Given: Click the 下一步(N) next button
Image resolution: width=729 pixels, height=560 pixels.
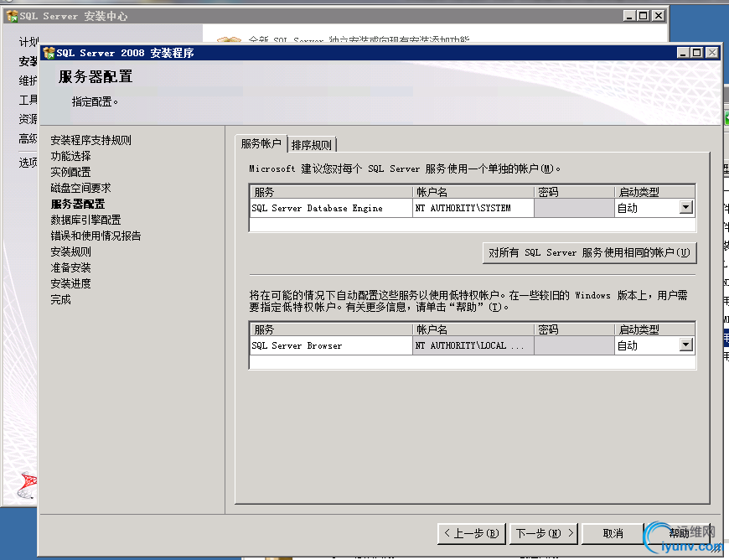Looking at the screenshot, I should coord(544,533).
